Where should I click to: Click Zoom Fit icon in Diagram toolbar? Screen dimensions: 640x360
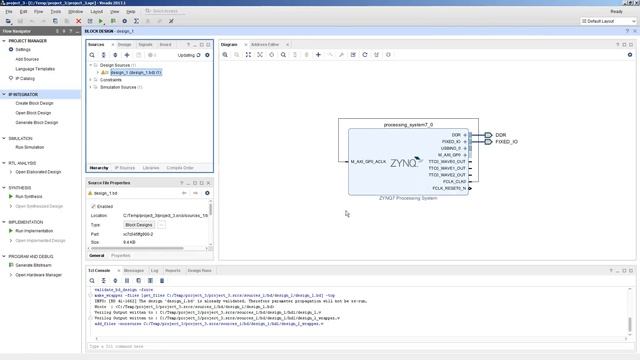[248, 55]
